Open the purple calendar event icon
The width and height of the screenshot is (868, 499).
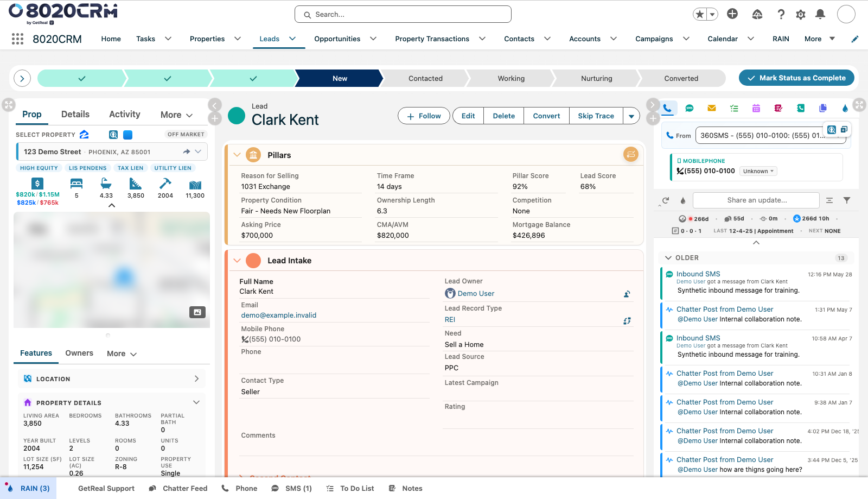pyautogui.click(x=756, y=108)
